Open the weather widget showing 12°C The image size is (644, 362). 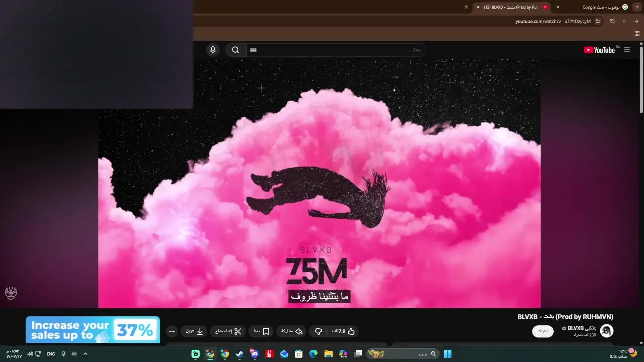click(624, 354)
